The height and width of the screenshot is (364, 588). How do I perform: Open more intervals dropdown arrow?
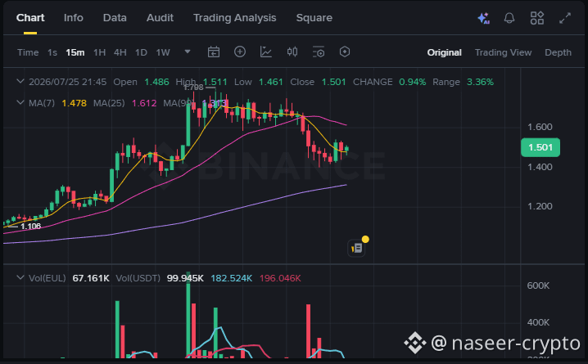(188, 52)
